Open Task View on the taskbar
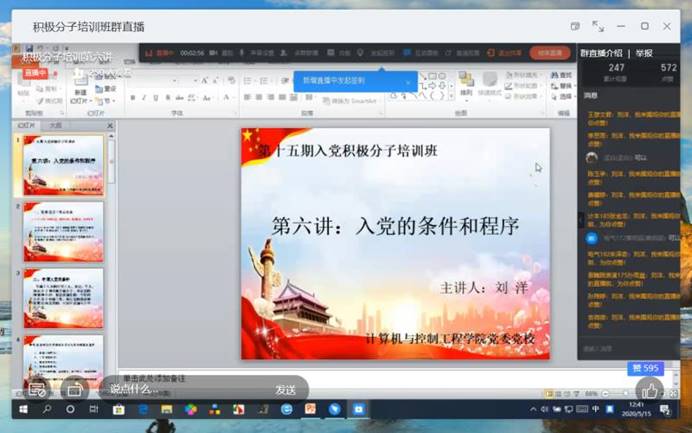Image resolution: width=692 pixels, height=433 pixels. (x=94, y=410)
